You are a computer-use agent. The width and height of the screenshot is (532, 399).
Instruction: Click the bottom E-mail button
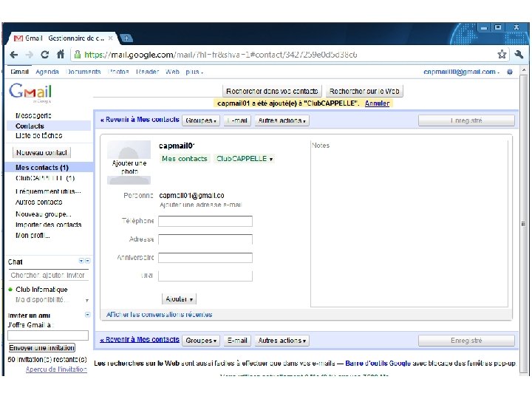click(x=237, y=341)
